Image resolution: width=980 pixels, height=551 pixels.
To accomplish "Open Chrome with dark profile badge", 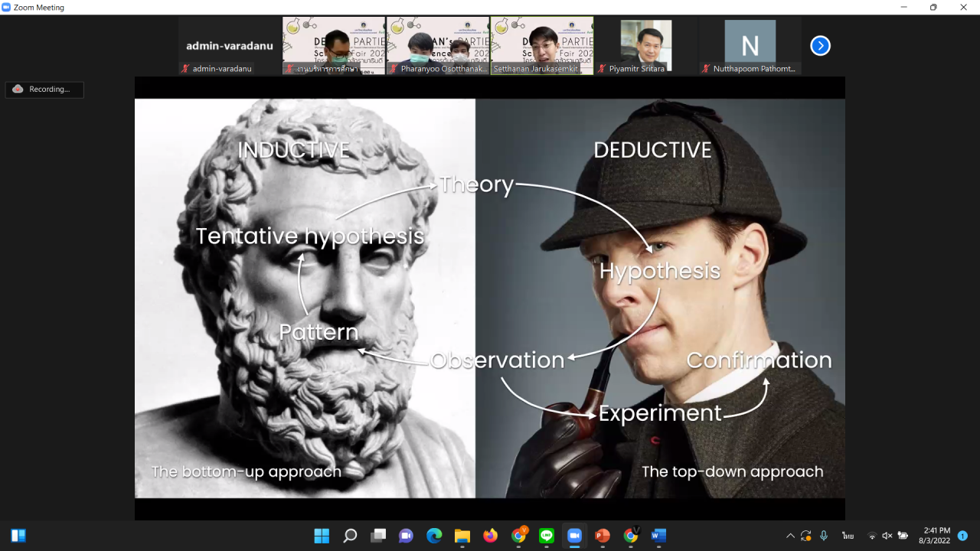I will click(631, 536).
